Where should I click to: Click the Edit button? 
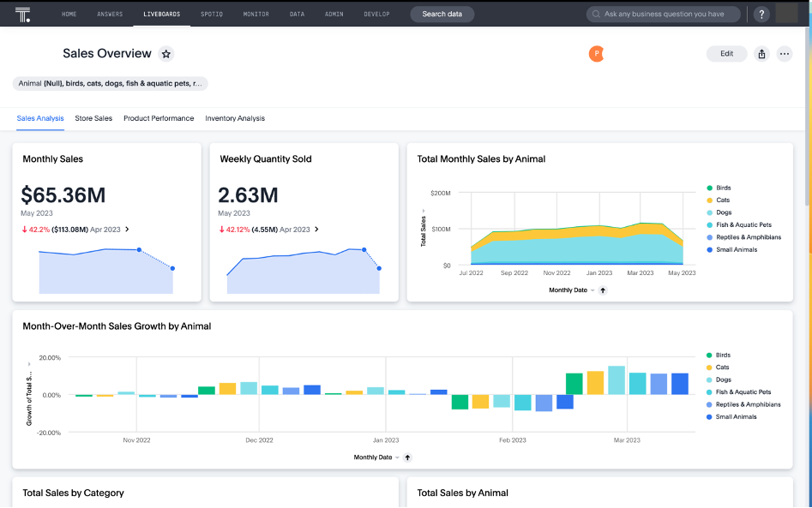726,54
